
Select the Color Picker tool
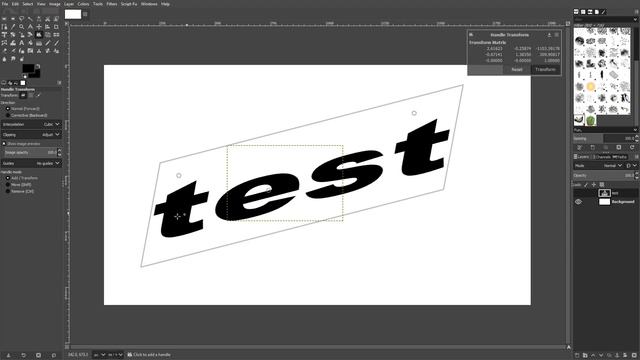pos(13,27)
